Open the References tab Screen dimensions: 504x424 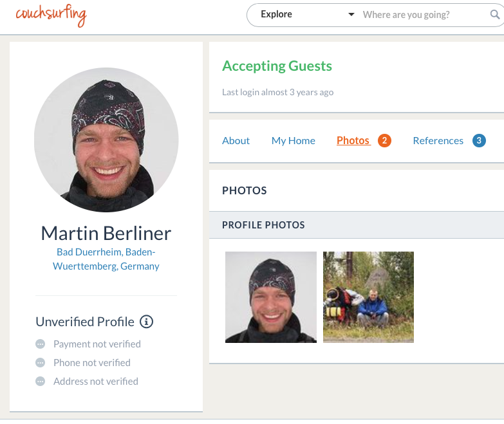point(438,141)
